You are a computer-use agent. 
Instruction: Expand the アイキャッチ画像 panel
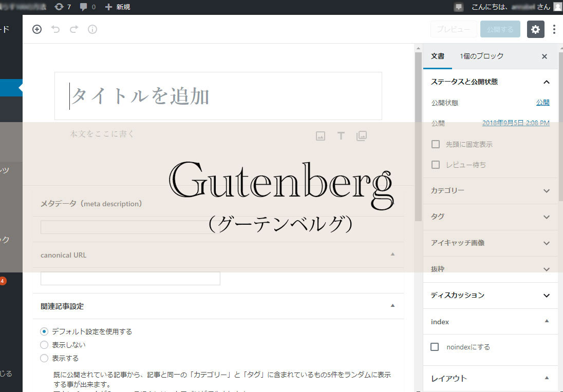point(491,243)
